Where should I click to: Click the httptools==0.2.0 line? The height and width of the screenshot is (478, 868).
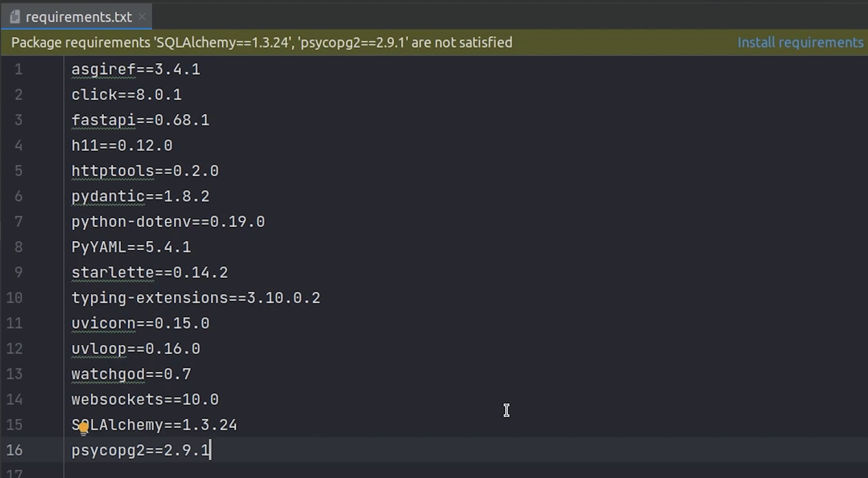click(x=145, y=171)
